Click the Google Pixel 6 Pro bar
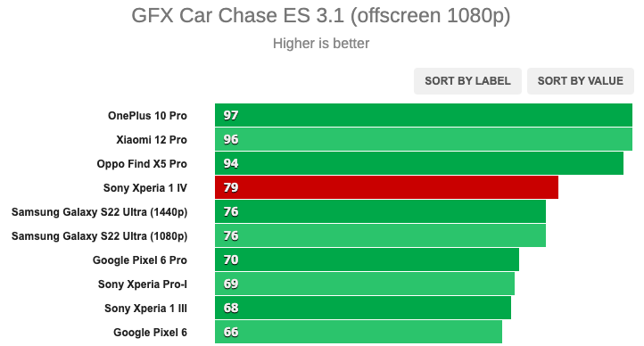 point(367,259)
